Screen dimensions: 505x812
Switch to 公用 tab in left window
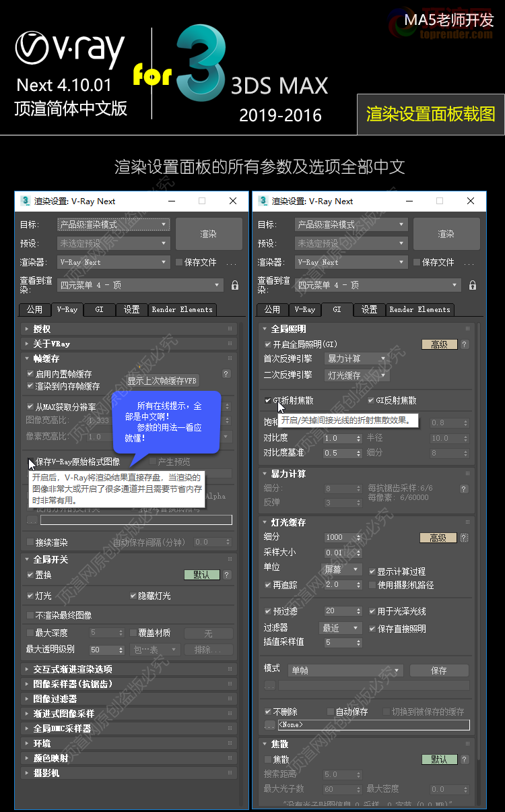[x=34, y=309]
